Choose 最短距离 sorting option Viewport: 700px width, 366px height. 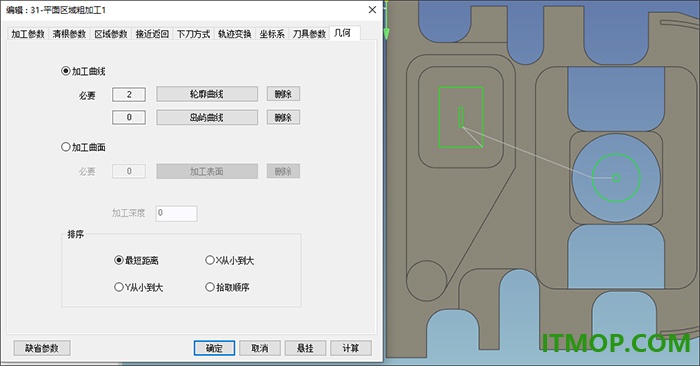tap(137, 260)
